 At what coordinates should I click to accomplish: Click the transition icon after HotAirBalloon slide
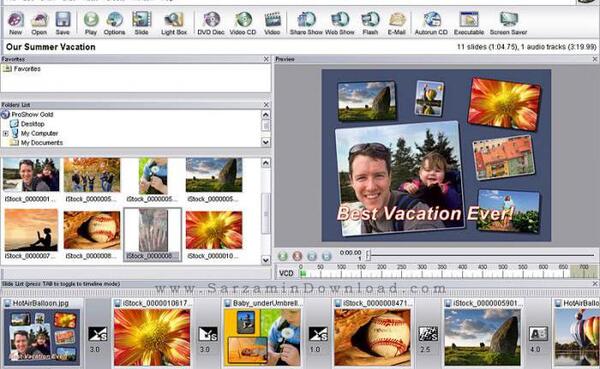98,334
